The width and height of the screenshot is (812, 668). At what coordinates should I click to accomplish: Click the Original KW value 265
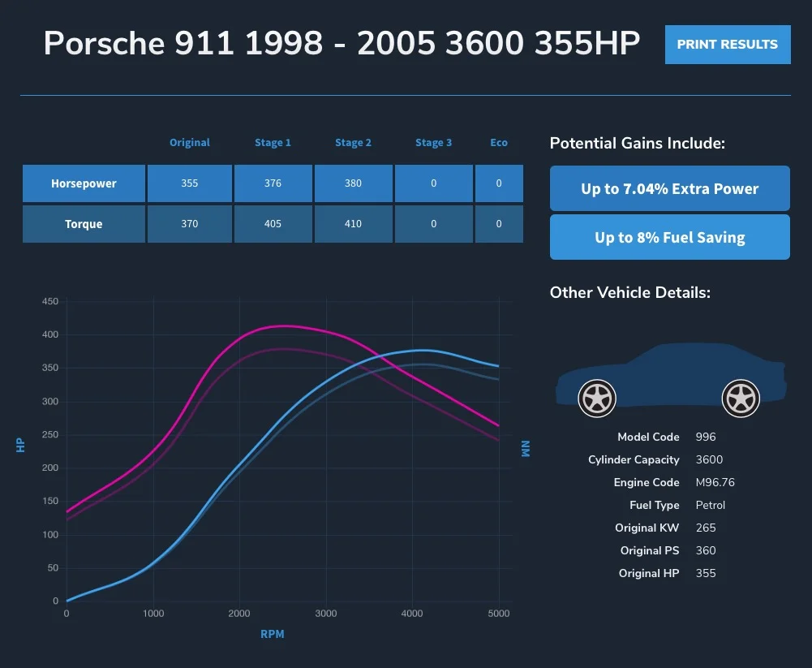coord(705,528)
